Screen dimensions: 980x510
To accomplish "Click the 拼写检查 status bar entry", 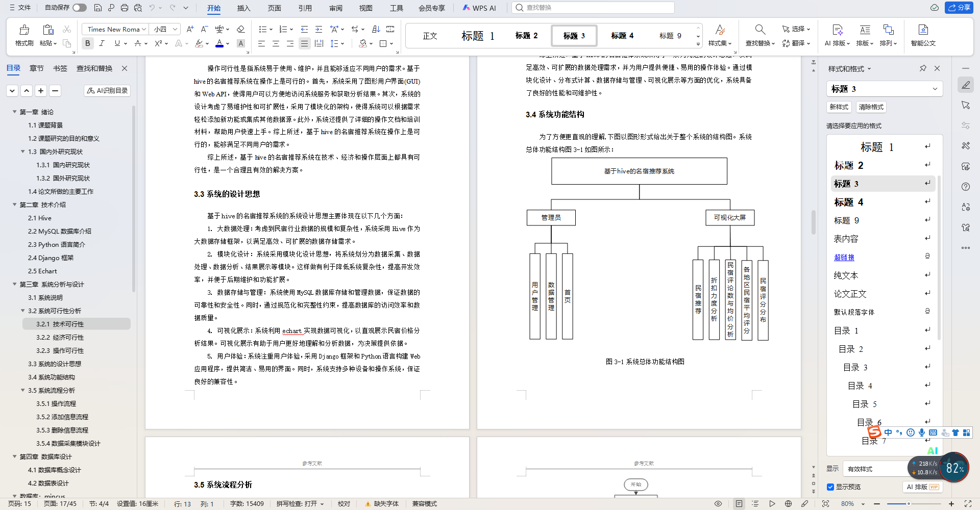I will pyautogui.click(x=300, y=504).
